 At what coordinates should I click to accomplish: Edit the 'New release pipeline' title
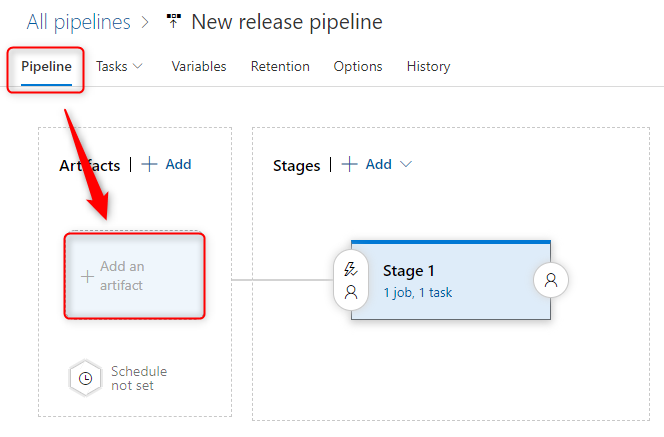coord(286,21)
